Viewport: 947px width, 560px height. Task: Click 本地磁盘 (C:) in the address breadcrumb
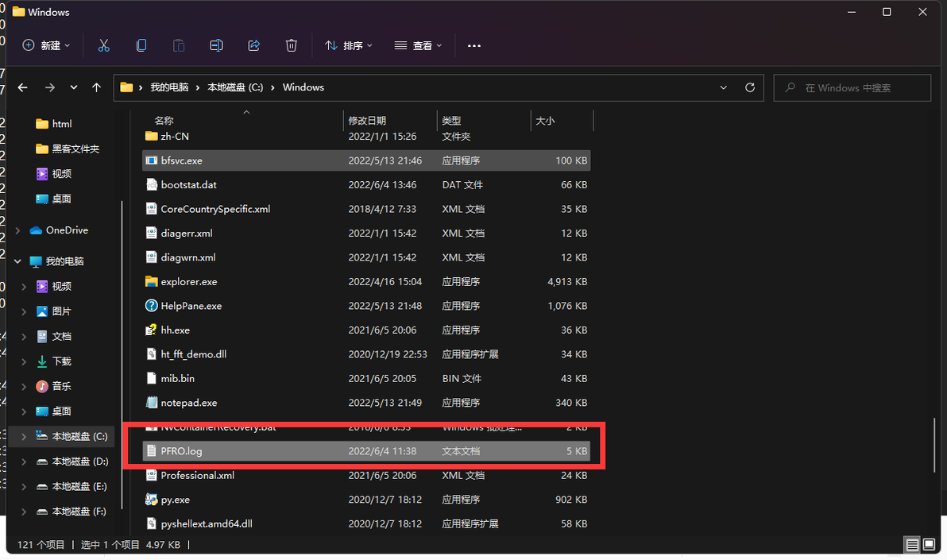(x=235, y=87)
